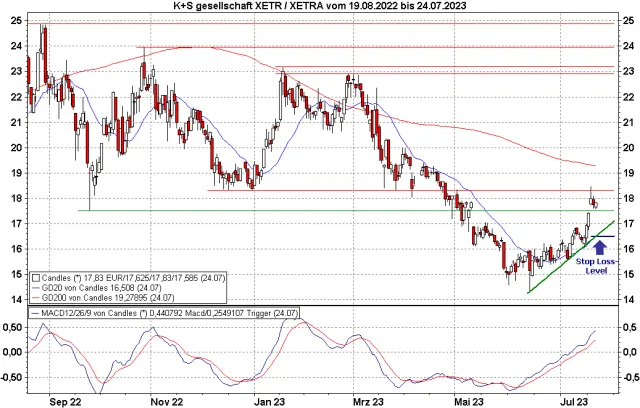The height and width of the screenshot is (408, 640).
Task: Click the 0,00 MACD axis value
Action: (x=13, y=352)
